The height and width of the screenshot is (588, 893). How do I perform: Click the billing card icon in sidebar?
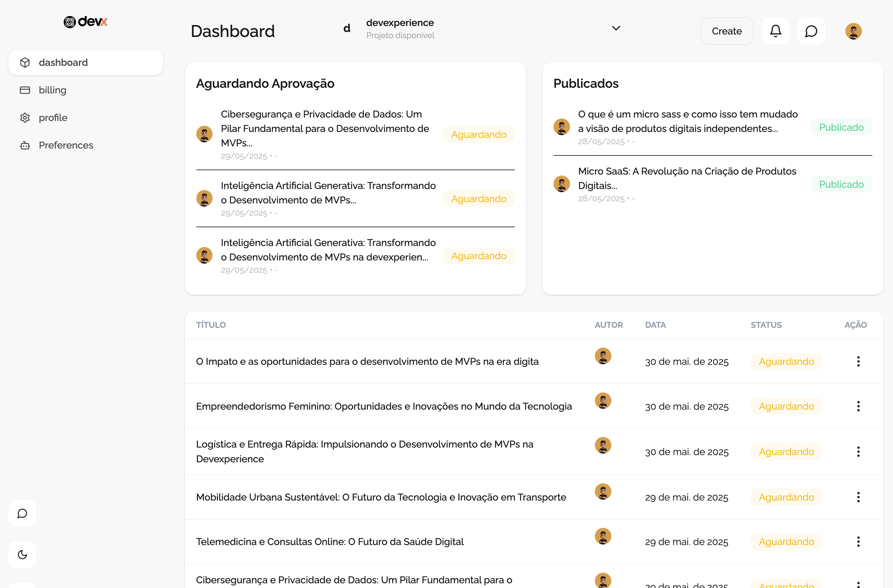[x=25, y=90]
